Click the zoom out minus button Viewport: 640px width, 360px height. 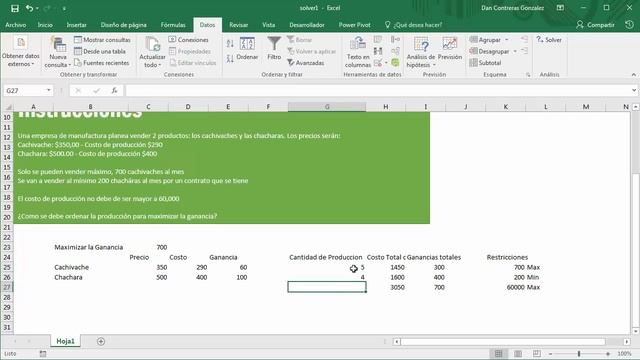coord(550,353)
